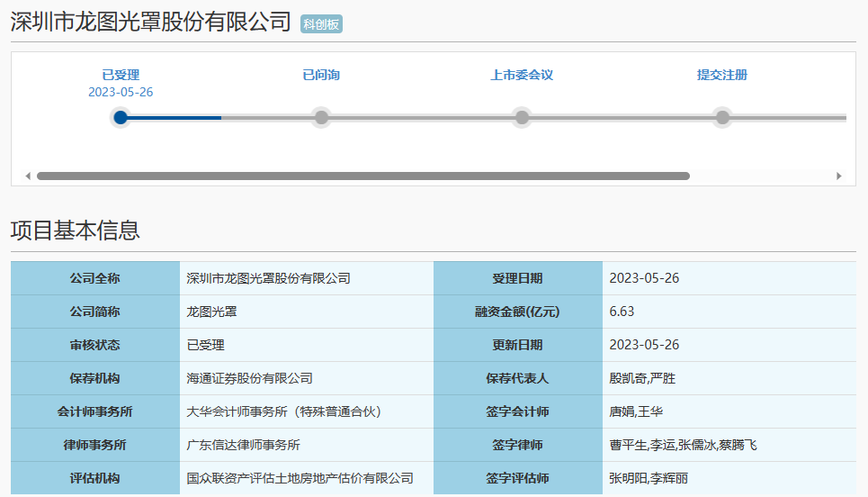Screen dimensions: 868x497
Task: Click the 审核状态 header cell
Action: tap(95, 345)
